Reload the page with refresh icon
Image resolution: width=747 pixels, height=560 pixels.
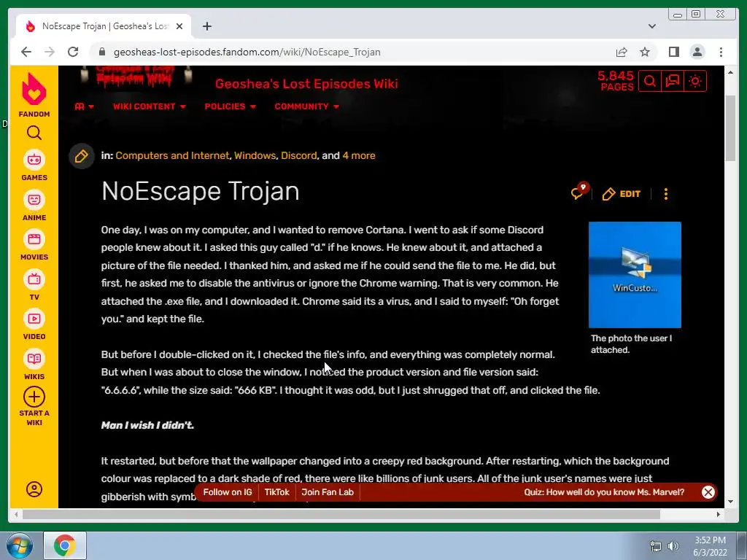[x=73, y=52]
